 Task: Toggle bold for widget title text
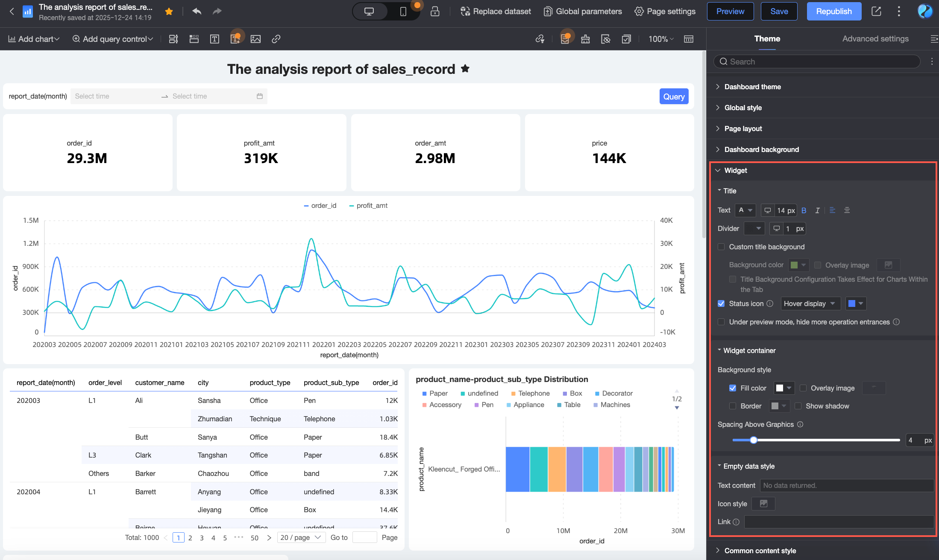point(804,210)
